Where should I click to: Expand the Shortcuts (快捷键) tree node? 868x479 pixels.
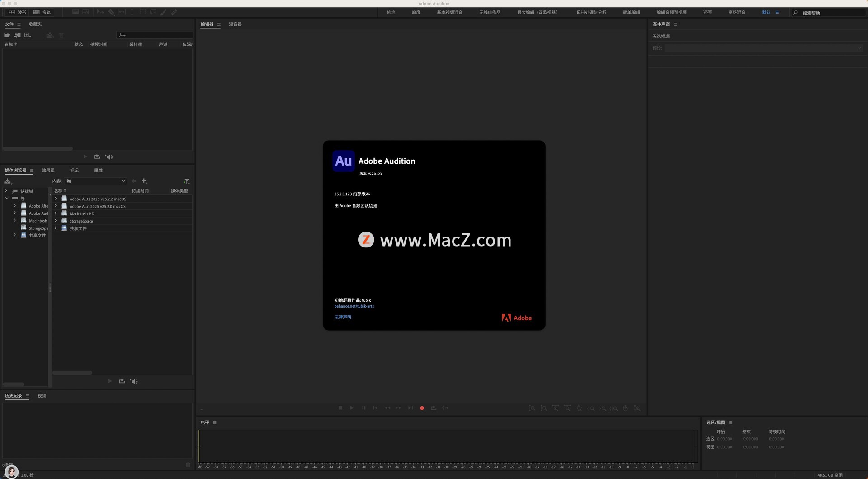[6, 191]
